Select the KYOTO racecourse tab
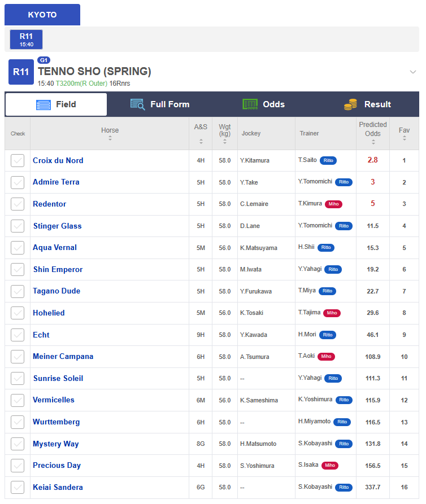 click(x=42, y=15)
